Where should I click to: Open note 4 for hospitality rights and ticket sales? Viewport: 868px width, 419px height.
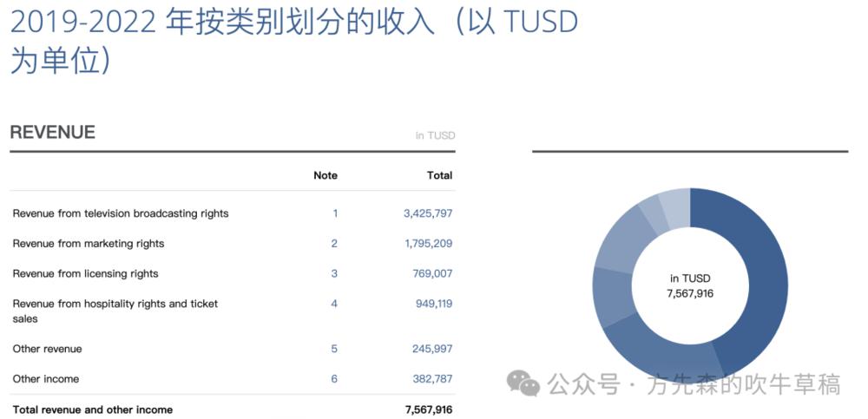pos(334,304)
